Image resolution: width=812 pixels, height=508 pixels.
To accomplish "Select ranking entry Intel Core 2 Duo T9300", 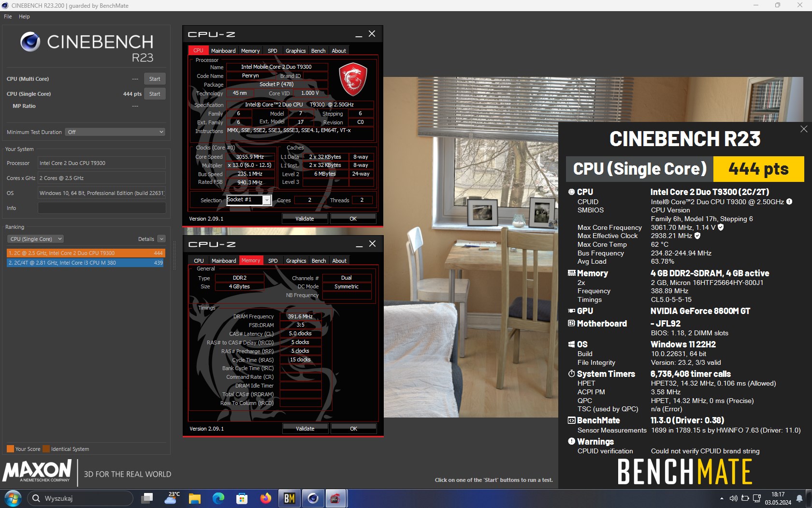I will (86, 253).
